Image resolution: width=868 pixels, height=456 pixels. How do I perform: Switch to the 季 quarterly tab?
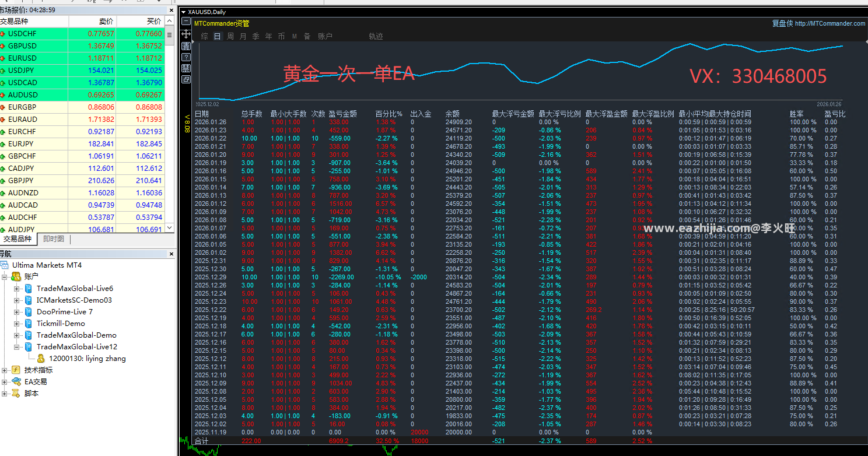click(256, 36)
